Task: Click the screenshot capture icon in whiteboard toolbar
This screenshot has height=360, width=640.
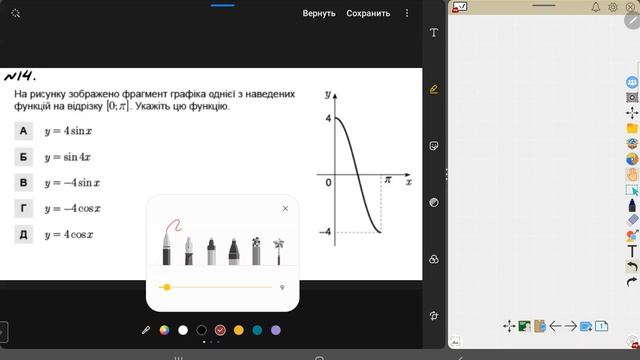Action: pos(632,98)
